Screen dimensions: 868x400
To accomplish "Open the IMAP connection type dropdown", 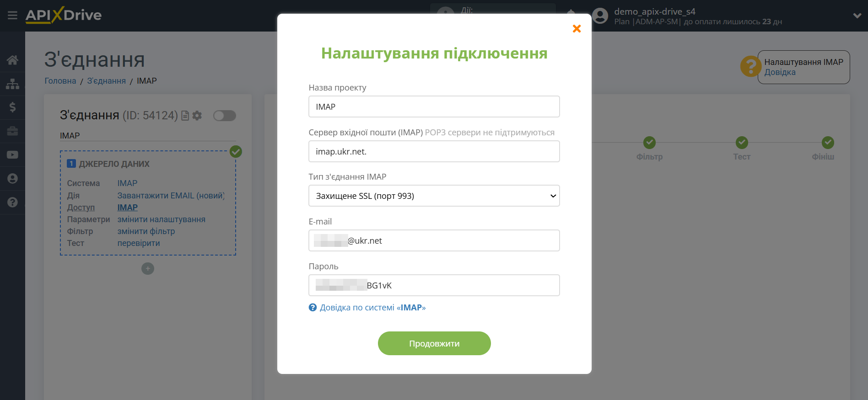I will (x=434, y=196).
